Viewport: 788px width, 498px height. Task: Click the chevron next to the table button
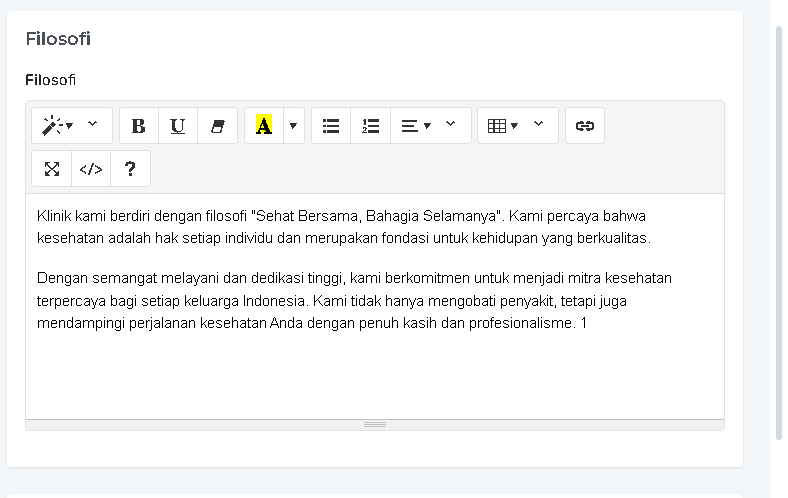coord(538,124)
